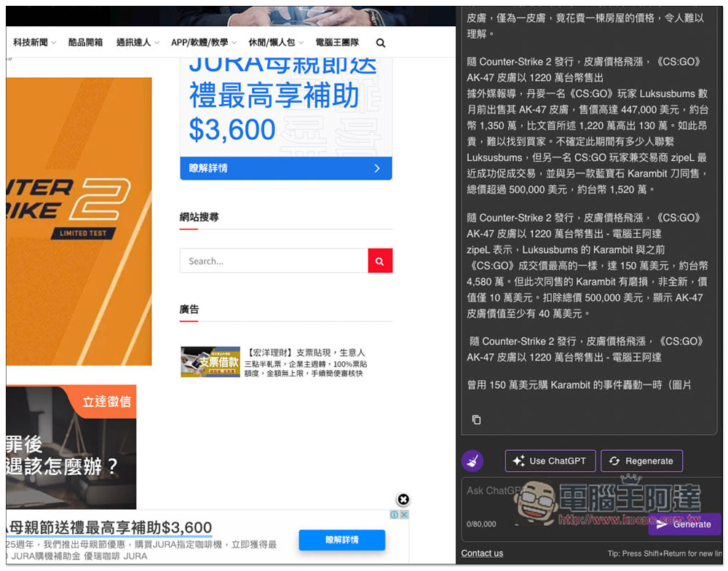Close the bottom ad with small blue X
Viewport: 728px width, 571px height.
pyautogui.click(x=405, y=515)
